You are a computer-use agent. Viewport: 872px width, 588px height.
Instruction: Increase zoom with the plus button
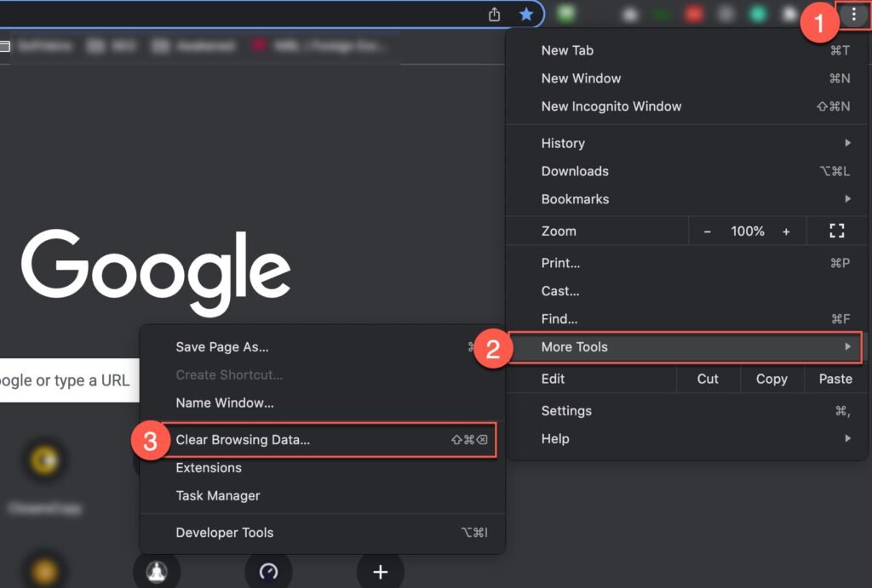[x=786, y=231]
